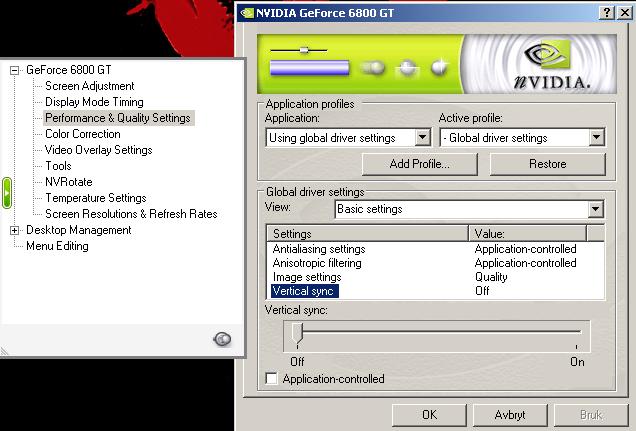Click the resize grip of menu panel
Viewport: 636px width, 431px height.
pos(4,351)
